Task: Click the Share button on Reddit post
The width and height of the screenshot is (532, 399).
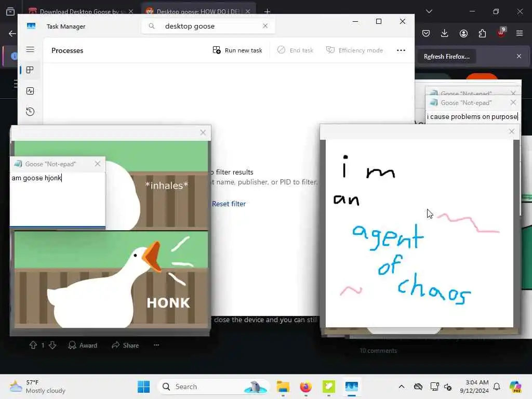Action: click(x=125, y=345)
